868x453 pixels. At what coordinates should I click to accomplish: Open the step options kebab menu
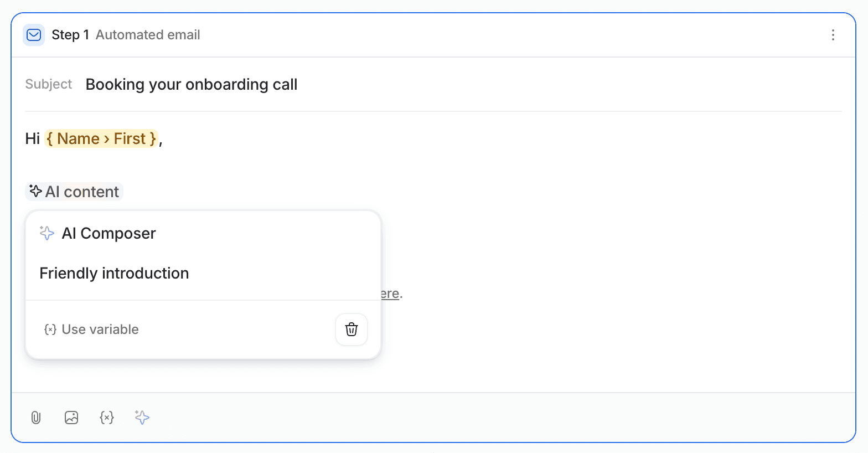[x=833, y=35]
